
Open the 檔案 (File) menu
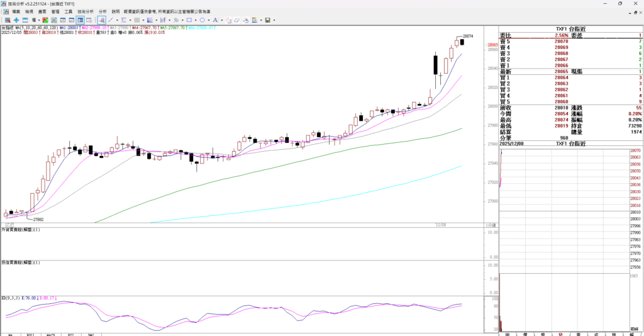(x=16, y=12)
